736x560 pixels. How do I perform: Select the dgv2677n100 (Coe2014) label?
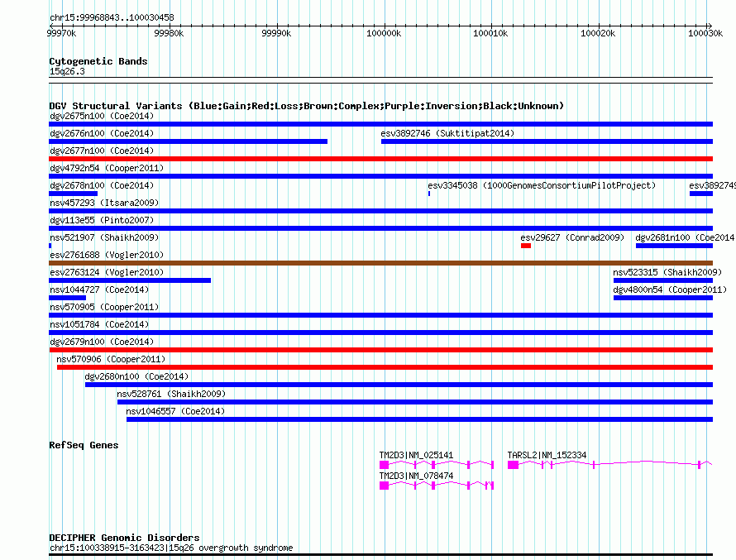[x=102, y=151]
